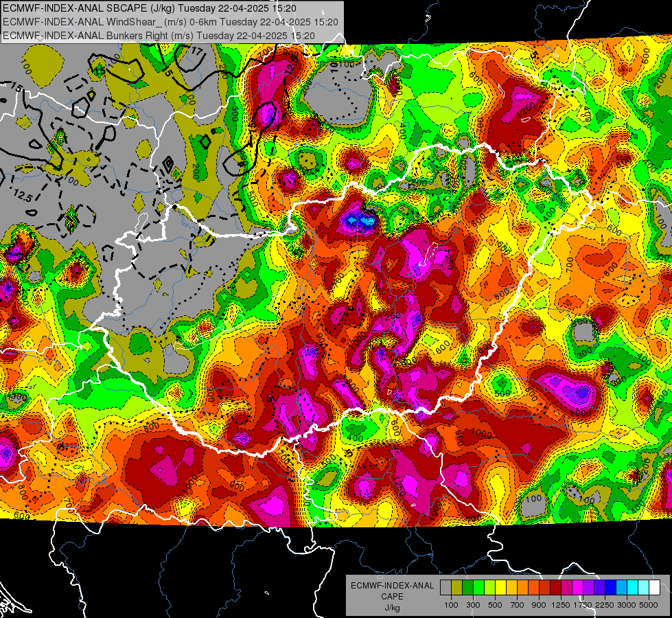
Task: Select the bright green legend swatch
Action: (478, 588)
